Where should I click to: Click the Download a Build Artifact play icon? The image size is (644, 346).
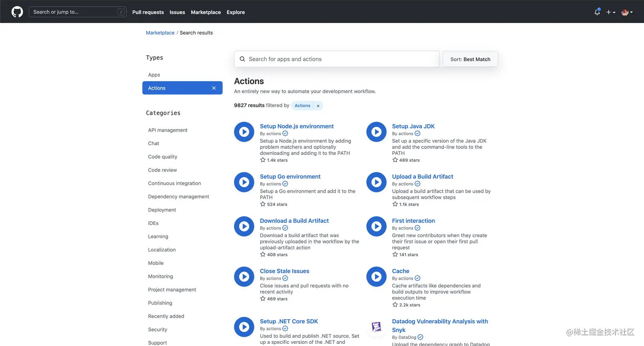tap(244, 226)
